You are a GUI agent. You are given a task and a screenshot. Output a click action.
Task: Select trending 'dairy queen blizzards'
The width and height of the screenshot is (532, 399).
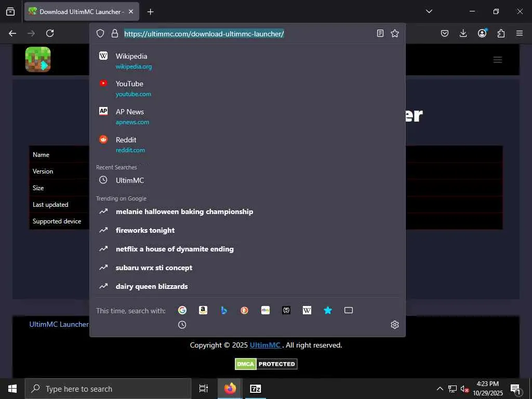247,286
